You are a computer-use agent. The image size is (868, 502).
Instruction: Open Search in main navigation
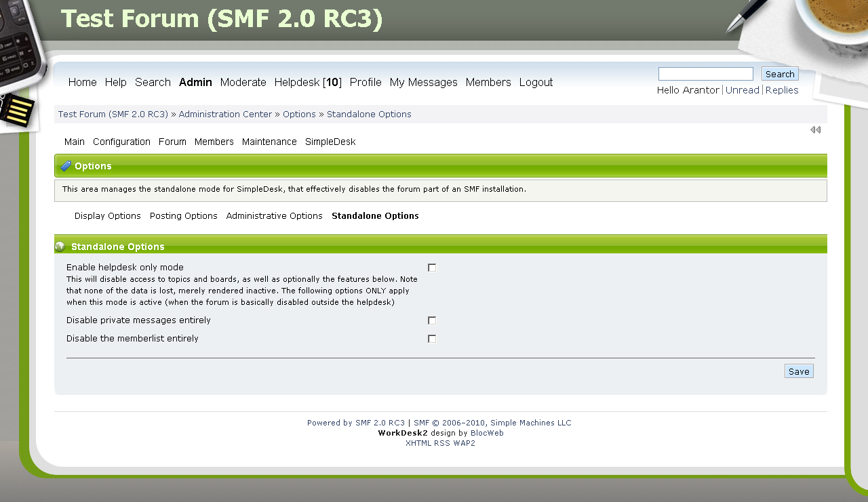(153, 82)
